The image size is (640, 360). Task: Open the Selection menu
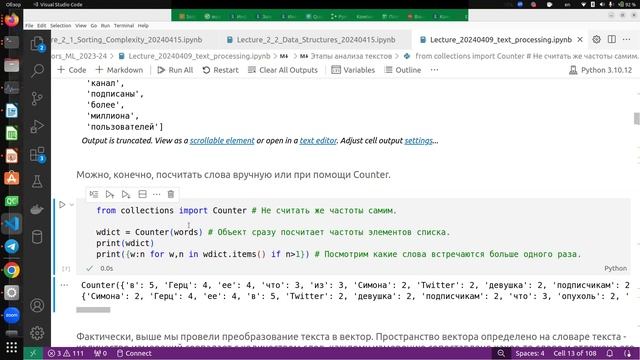60,25
